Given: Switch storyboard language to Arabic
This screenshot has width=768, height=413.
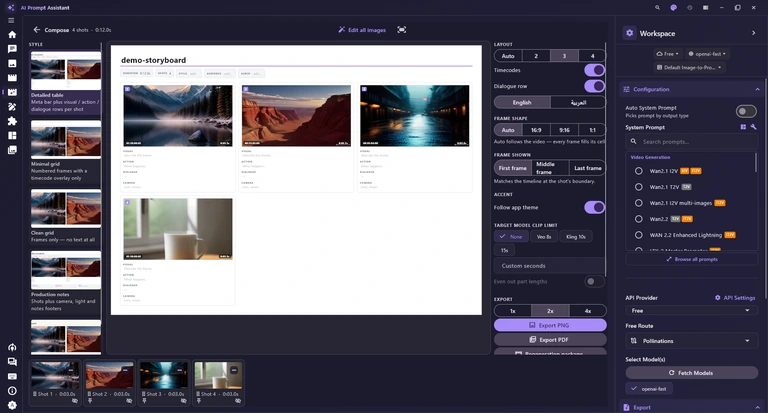Looking at the screenshot, I should click(x=578, y=102).
